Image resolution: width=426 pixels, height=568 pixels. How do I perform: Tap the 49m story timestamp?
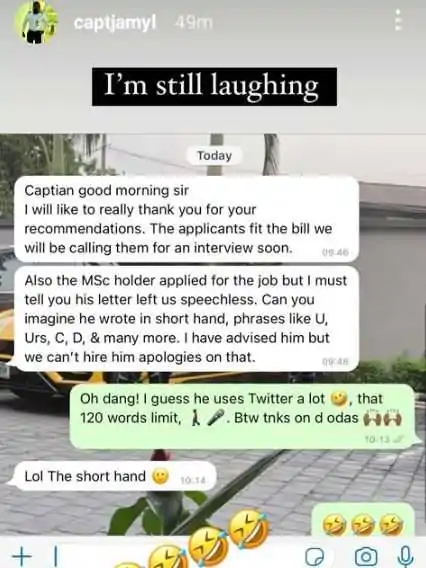coord(193,23)
